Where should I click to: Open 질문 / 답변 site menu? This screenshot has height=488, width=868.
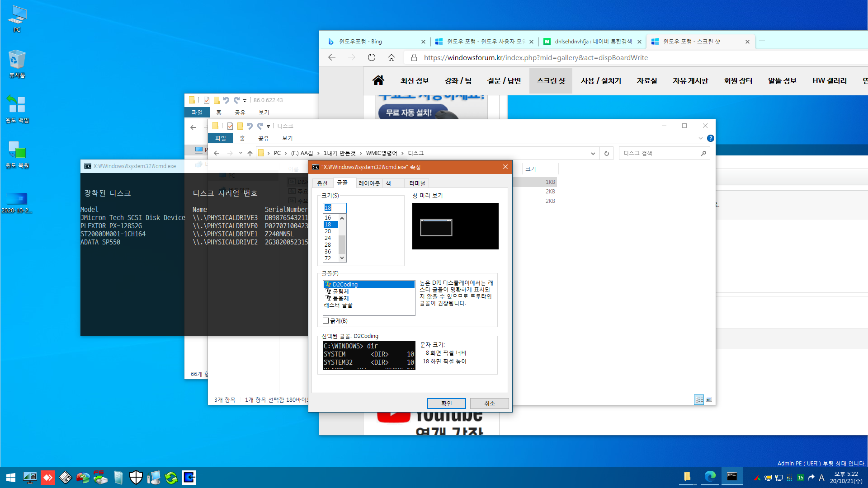(504, 81)
